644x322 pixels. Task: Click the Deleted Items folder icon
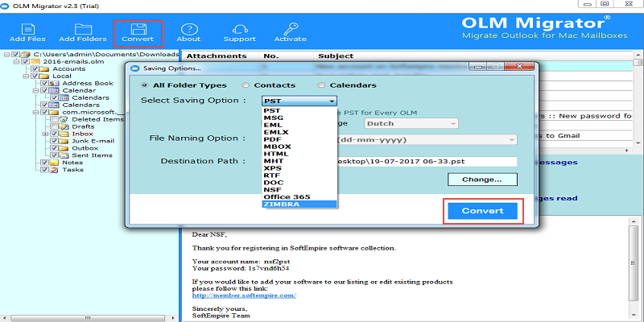tap(64, 119)
